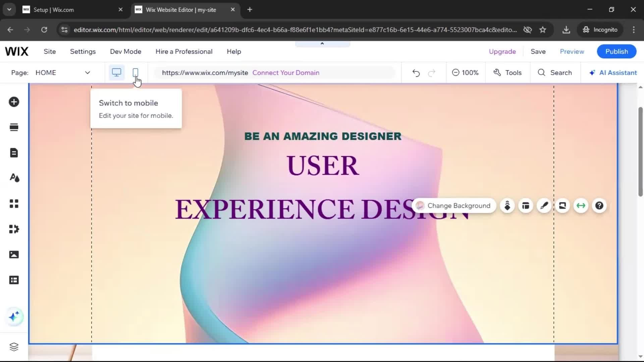
Task: Switch to desktop view
Action: [x=116, y=72]
